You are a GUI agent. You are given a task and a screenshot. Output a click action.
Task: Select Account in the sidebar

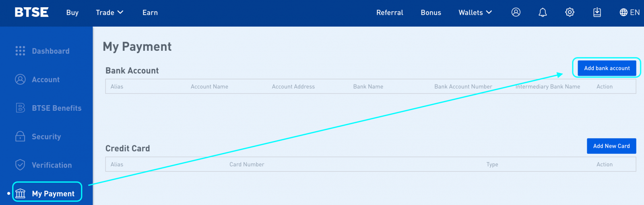click(x=45, y=80)
